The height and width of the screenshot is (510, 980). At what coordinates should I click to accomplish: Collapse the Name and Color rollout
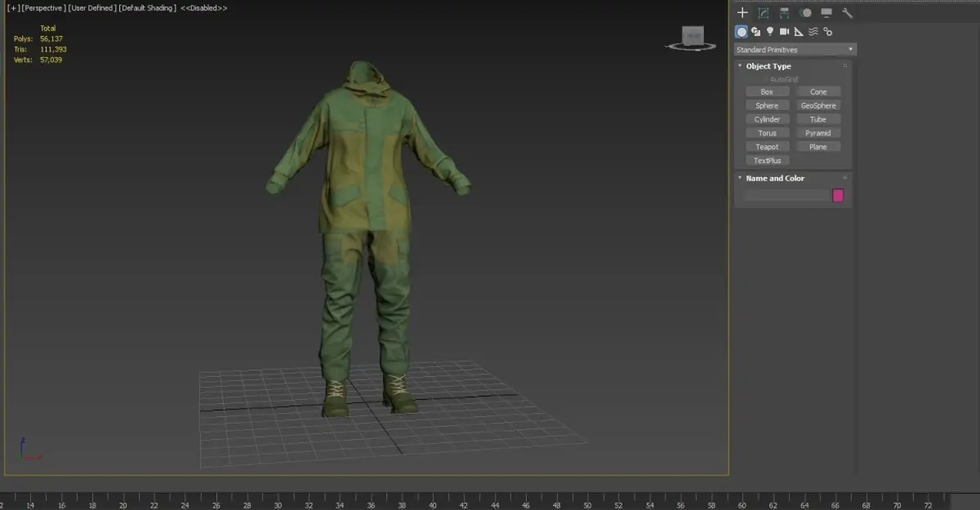click(x=774, y=178)
